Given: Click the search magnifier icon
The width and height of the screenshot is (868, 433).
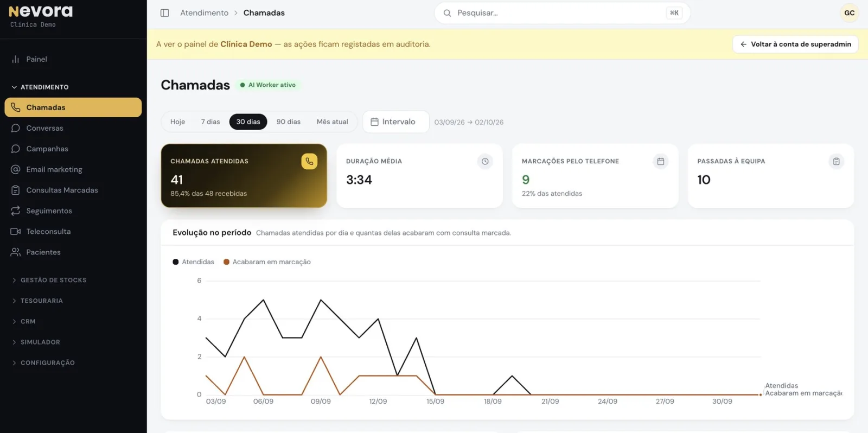Looking at the screenshot, I should pyautogui.click(x=447, y=13).
